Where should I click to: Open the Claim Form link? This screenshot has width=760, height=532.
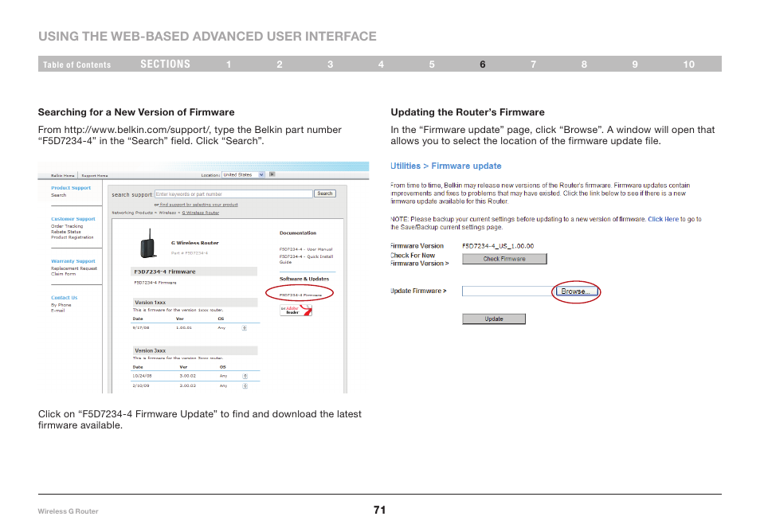point(64,274)
